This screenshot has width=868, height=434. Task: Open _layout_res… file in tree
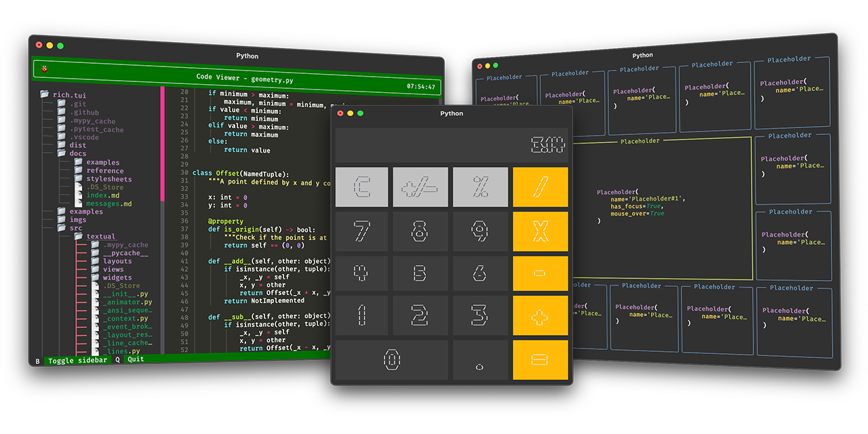pos(127,335)
